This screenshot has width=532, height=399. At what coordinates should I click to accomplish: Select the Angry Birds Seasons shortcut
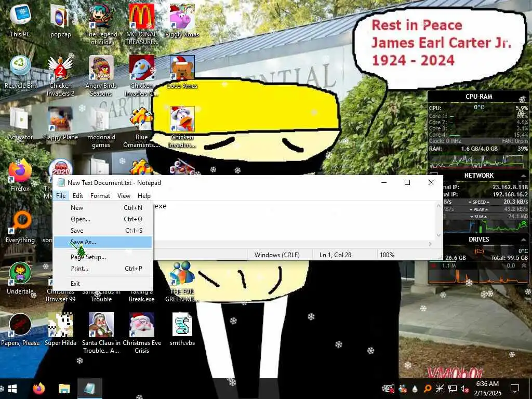[101, 76]
